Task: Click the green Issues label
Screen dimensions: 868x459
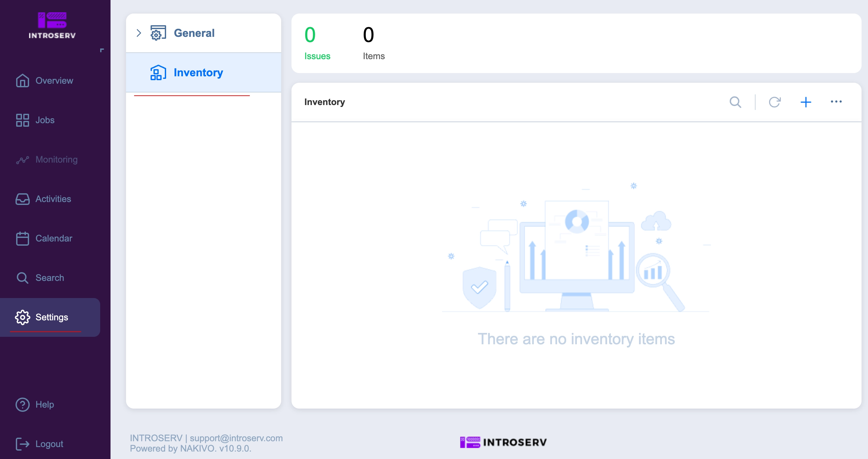Action: [317, 56]
